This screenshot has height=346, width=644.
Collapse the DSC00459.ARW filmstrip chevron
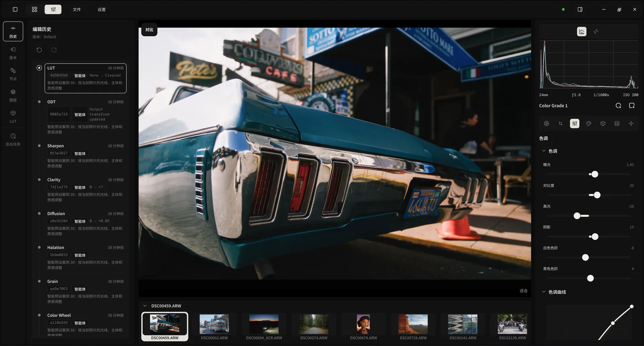tap(145, 306)
